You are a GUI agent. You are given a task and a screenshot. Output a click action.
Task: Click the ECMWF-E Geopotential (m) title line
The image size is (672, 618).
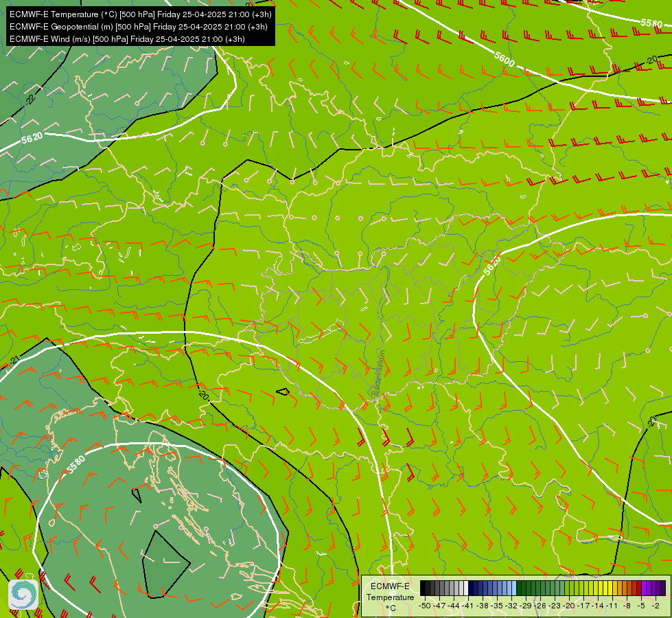[139, 27]
